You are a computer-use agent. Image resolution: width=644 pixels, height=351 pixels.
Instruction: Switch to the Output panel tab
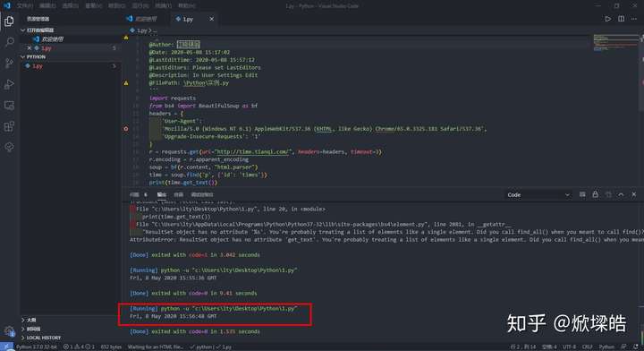[161, 194]
